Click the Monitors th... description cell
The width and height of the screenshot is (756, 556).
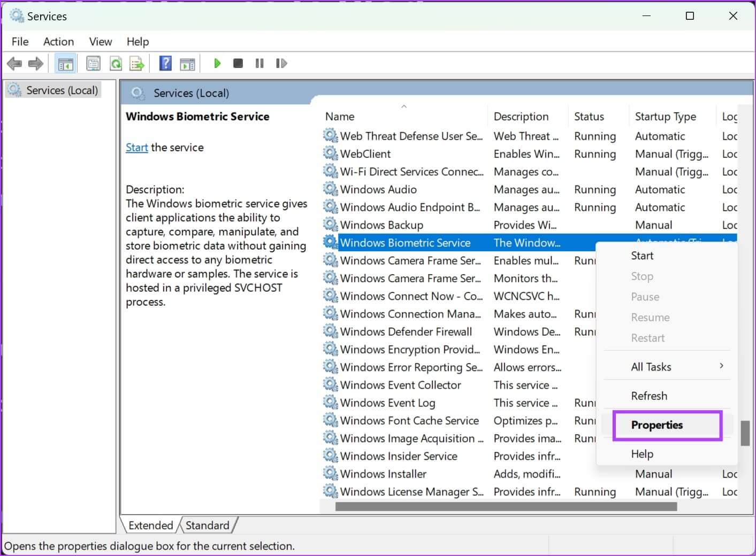click(x=525, y=278)
